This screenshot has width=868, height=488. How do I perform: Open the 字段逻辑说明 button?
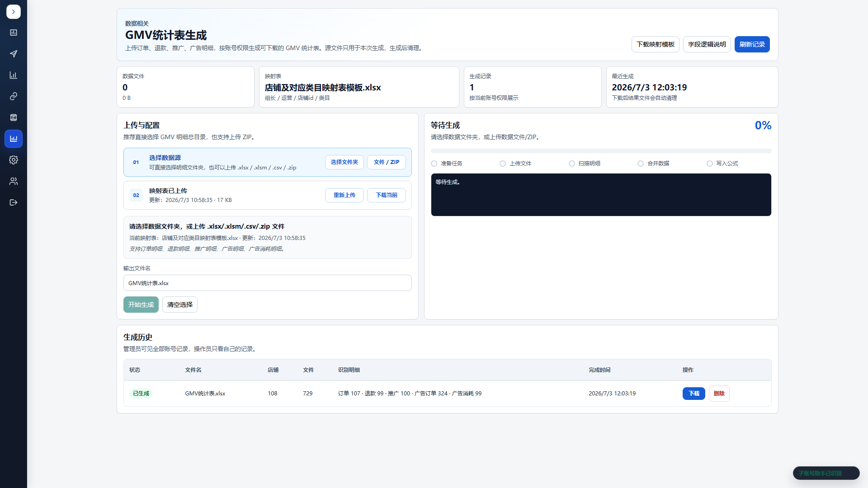[707, 44]
